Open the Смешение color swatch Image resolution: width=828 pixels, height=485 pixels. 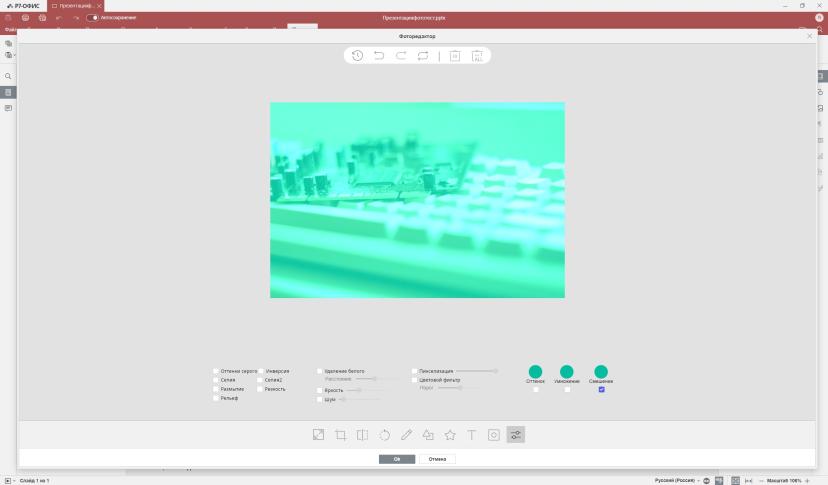click(601, 372)
